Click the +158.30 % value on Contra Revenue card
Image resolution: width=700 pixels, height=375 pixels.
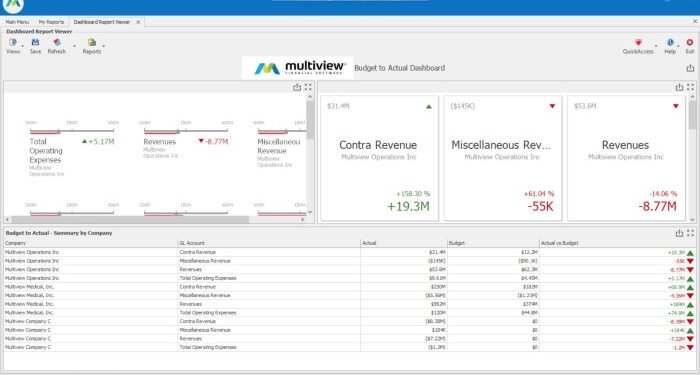(413, 194)
